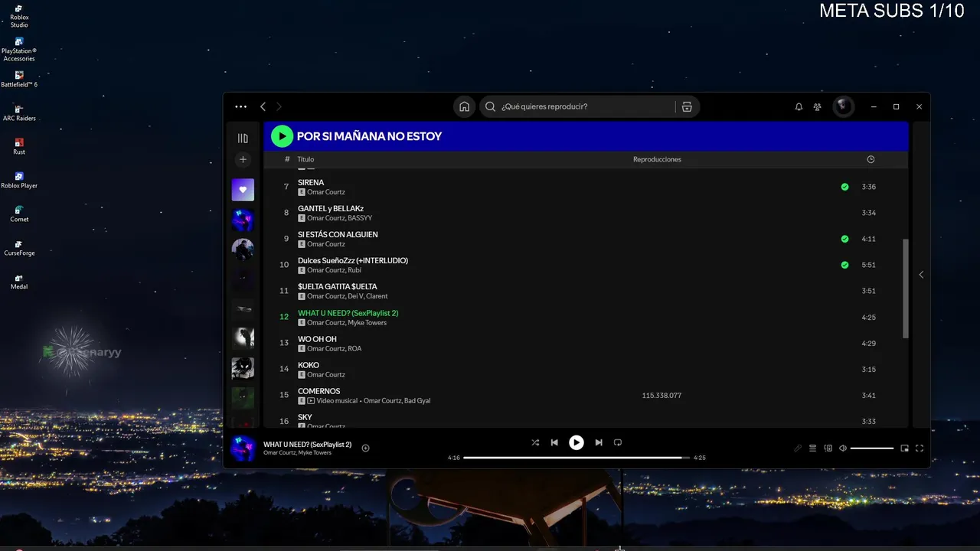Open artist link BASSYY

click(x=361, y=218)
